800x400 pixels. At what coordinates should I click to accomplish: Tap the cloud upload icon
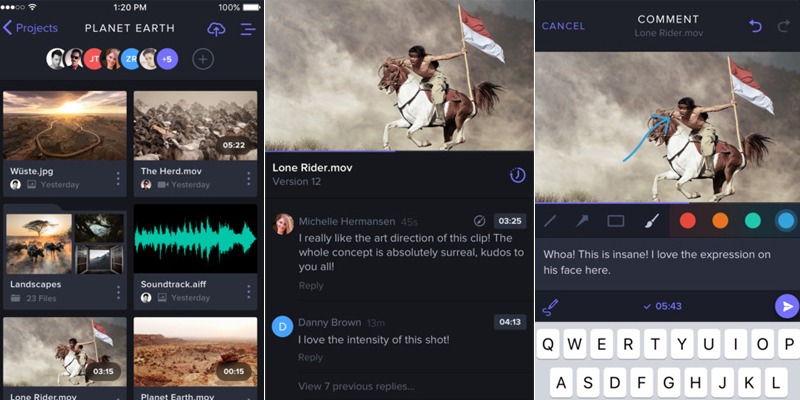(x=216, y=29)
